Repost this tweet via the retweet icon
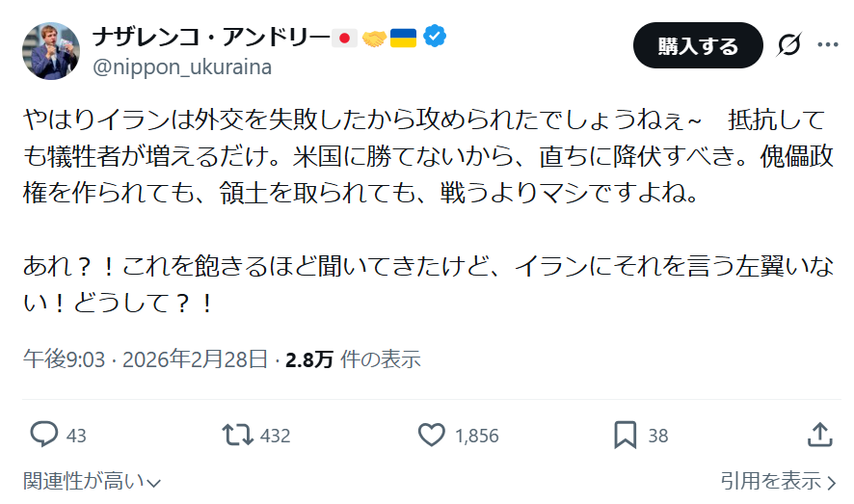Screen dimensions: 854x504 (x=237, y=435)
